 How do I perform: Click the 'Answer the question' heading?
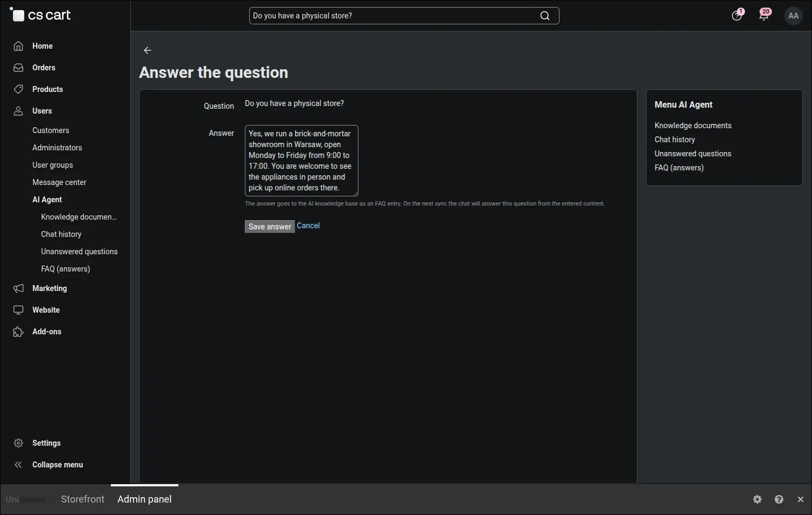[x=214, y=72]
